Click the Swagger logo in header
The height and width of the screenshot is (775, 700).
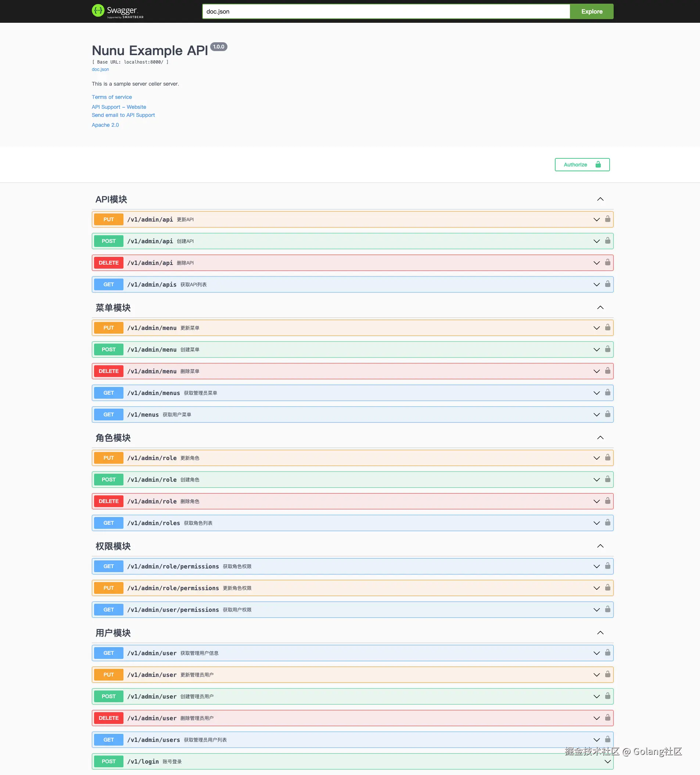[x=118, y=11]
